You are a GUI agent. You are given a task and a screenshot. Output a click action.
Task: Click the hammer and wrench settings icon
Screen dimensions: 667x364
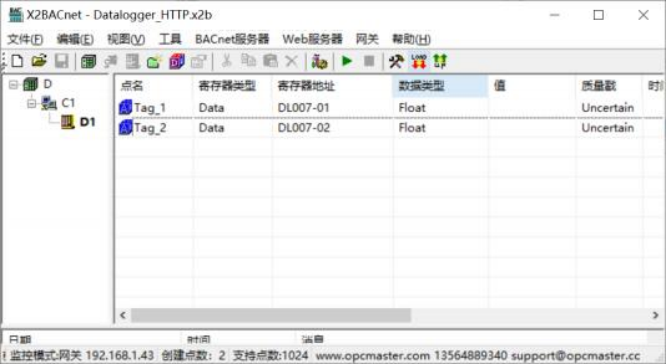(396, 62)
